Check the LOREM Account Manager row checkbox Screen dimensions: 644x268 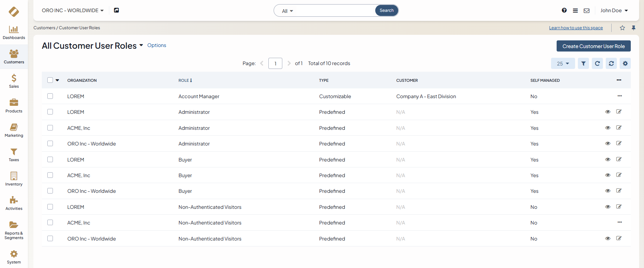coord(50,96)
